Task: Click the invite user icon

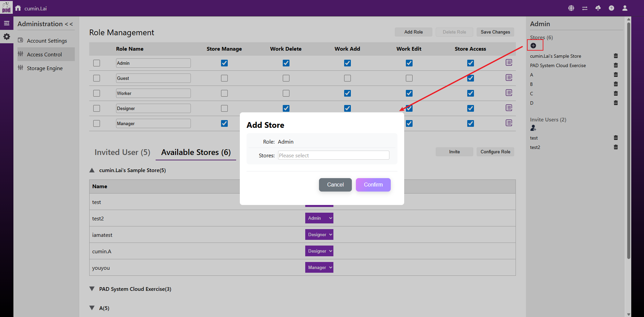Action: click(x=533, y=128)
